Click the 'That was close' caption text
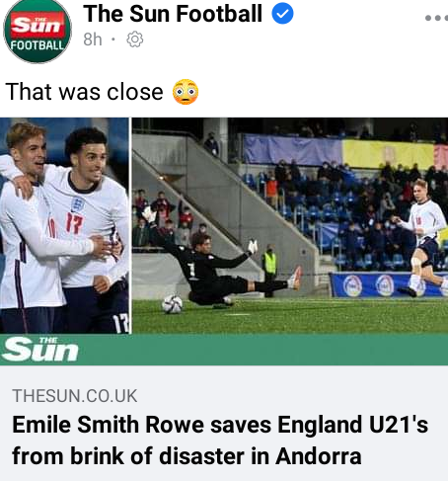The image size is (448, 481). coord(84,92)
